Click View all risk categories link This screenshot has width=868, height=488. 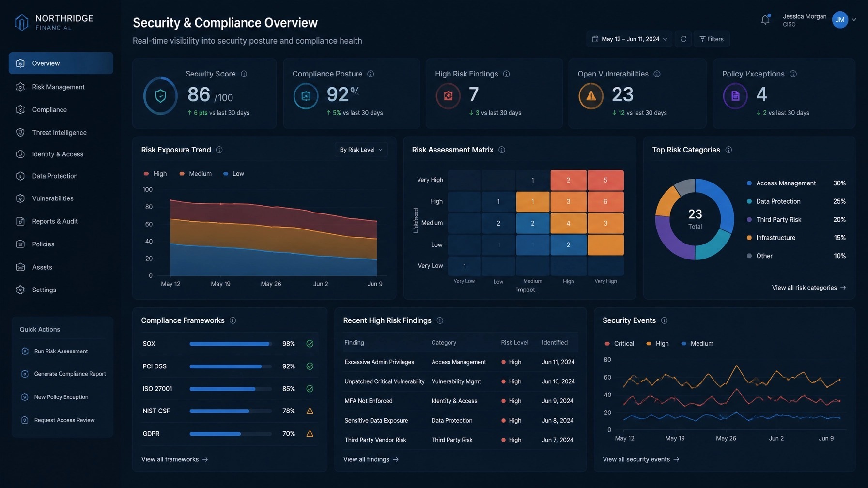pos(809,288)
